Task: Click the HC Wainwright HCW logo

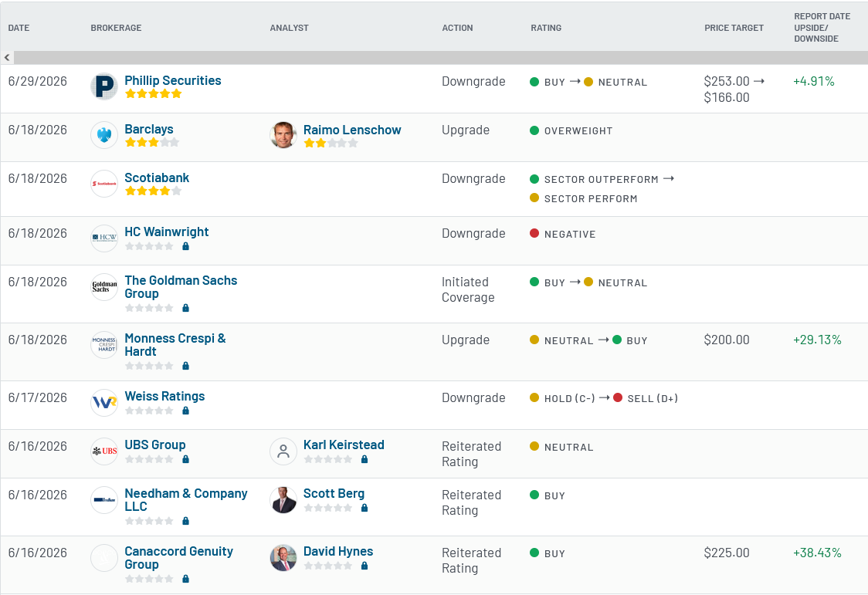Action: [104, 238]
